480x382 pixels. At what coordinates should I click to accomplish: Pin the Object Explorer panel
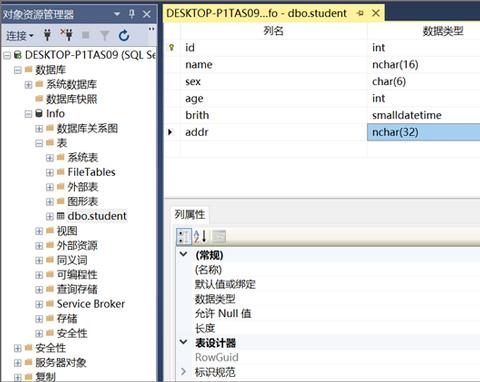tap(132, 14)
